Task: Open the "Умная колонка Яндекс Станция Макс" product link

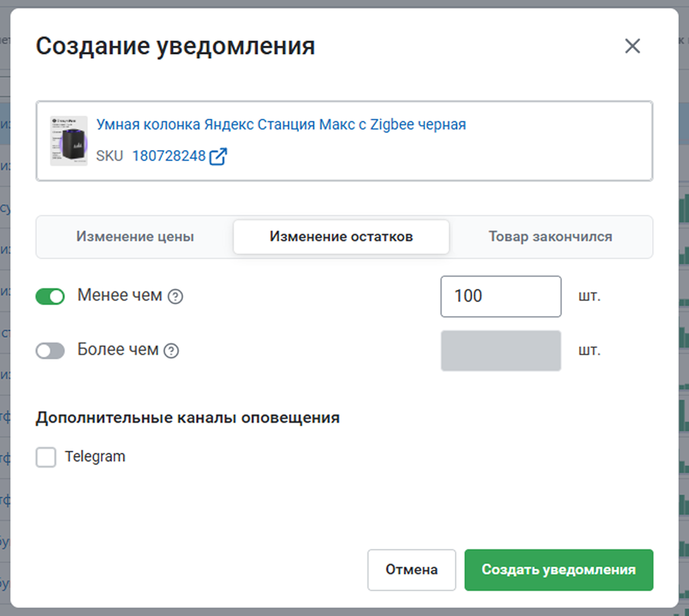Action: click(281, 125)
